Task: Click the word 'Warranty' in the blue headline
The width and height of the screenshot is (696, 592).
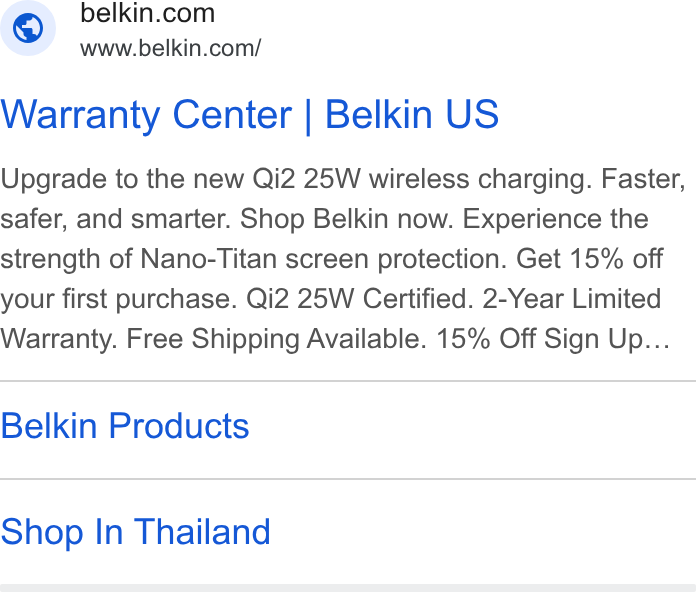Action: click(80, 115)
